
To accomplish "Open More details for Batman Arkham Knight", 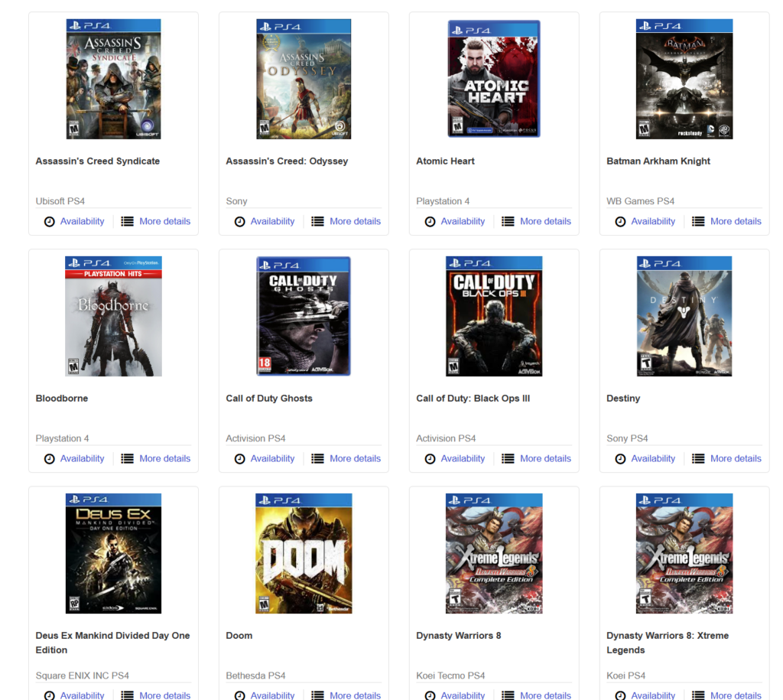I will click(x=736, y=221).
